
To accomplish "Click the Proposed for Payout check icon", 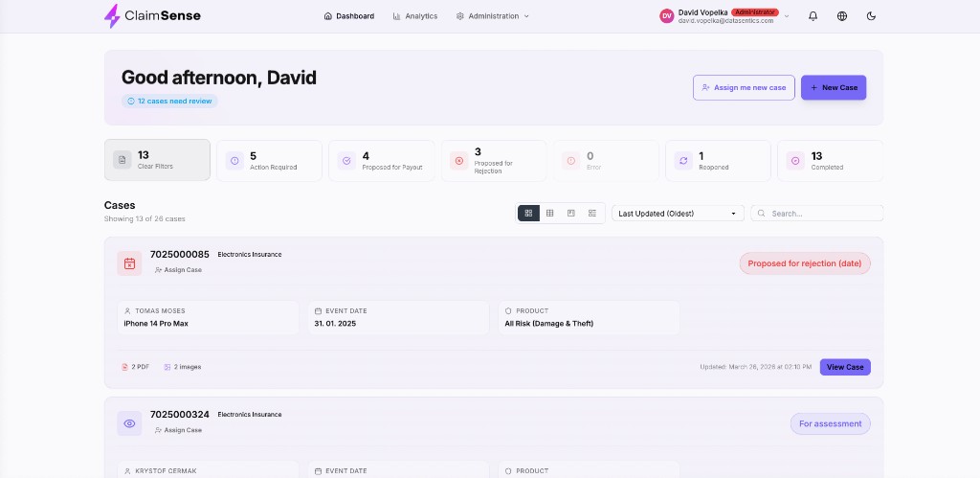I will [x=346, y=161].
